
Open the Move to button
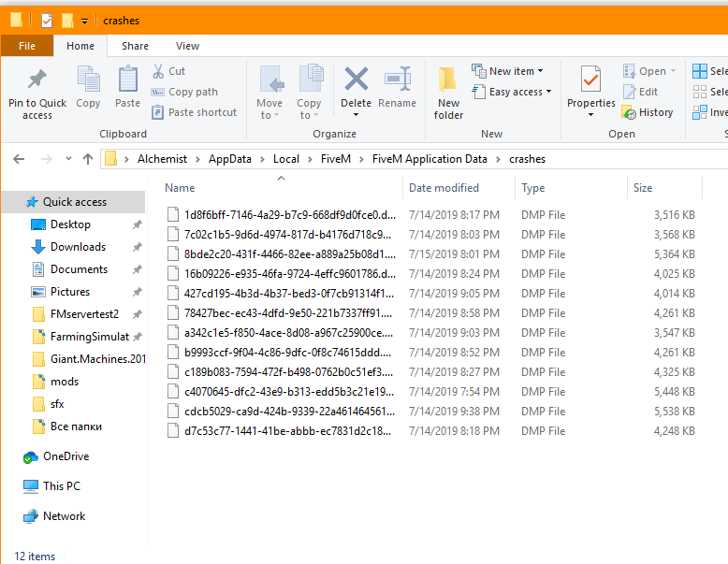(269, 93)
